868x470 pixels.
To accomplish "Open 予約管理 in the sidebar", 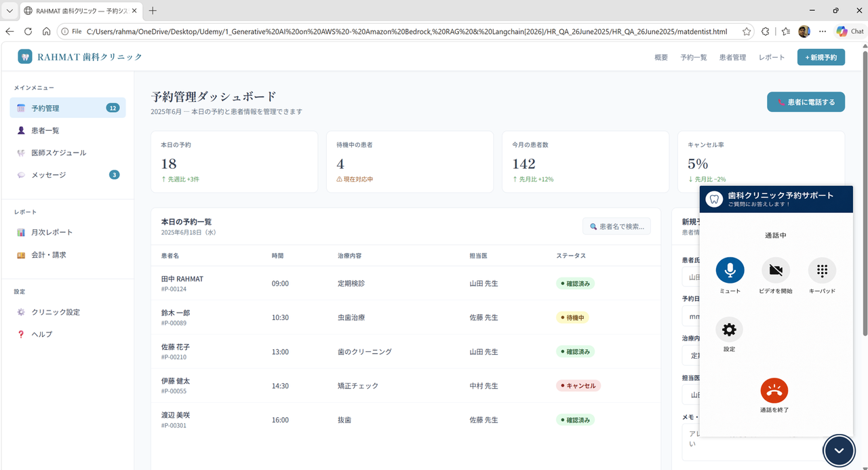I will (68, 108).
